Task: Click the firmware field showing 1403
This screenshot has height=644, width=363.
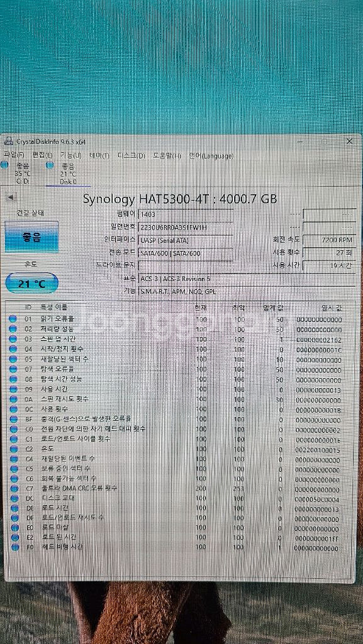Action: point(186,214)
